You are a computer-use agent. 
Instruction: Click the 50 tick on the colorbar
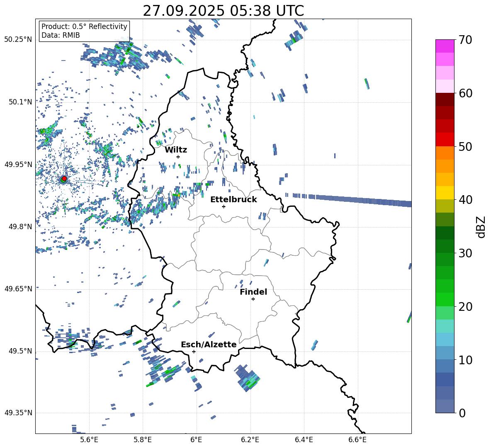(x=466, y=147)
